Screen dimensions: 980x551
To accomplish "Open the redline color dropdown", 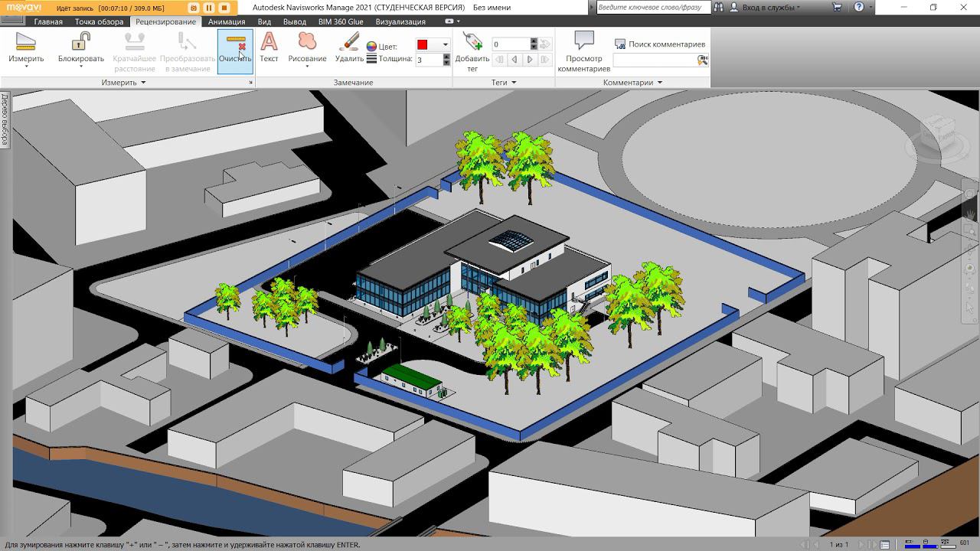I will [445, 45].
